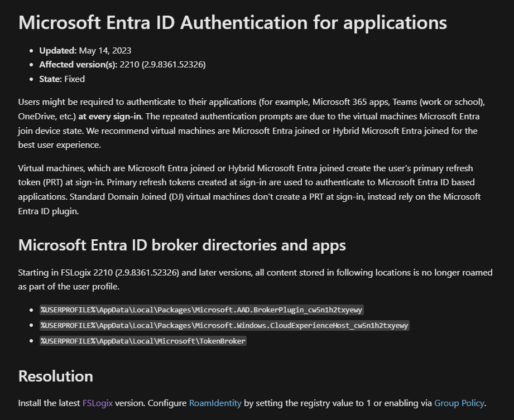Click the main heading Microsoft Entra ID Authentication for applications
Screen dimensions: 514x420
pos(232,23)
